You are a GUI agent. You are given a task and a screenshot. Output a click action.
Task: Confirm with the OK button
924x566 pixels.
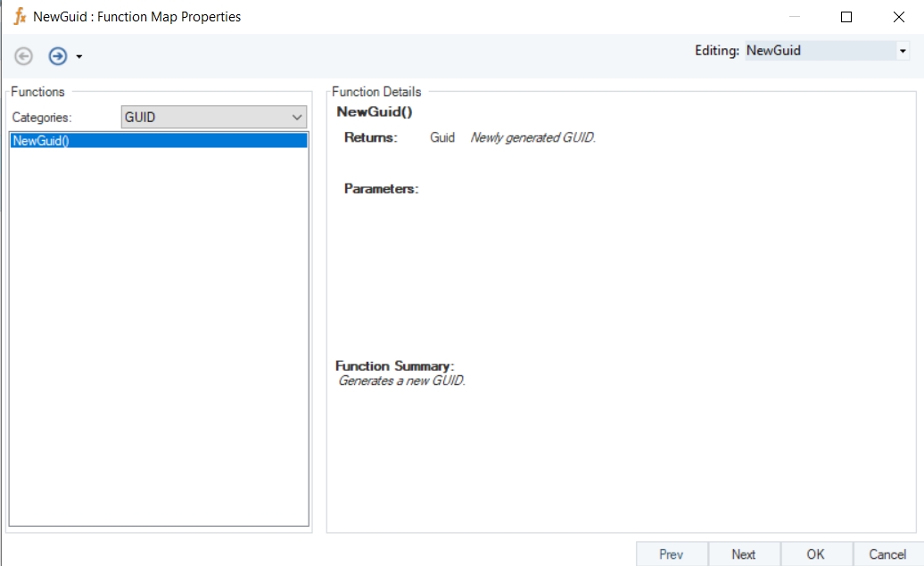point(816,554)
